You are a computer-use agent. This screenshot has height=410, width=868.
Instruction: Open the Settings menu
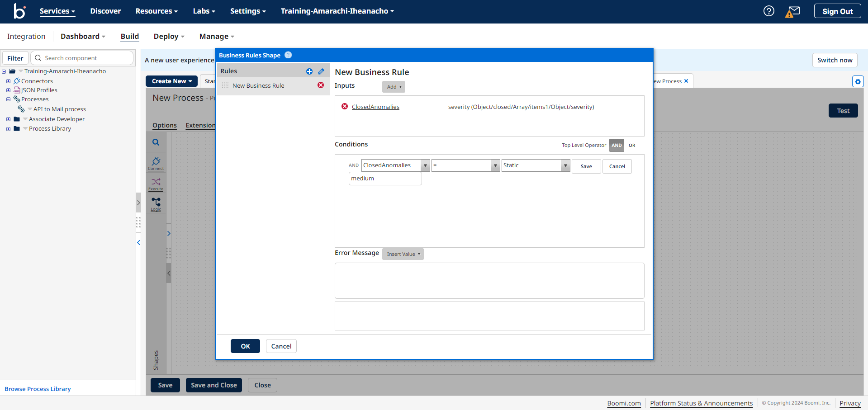(x=248, y=11)
